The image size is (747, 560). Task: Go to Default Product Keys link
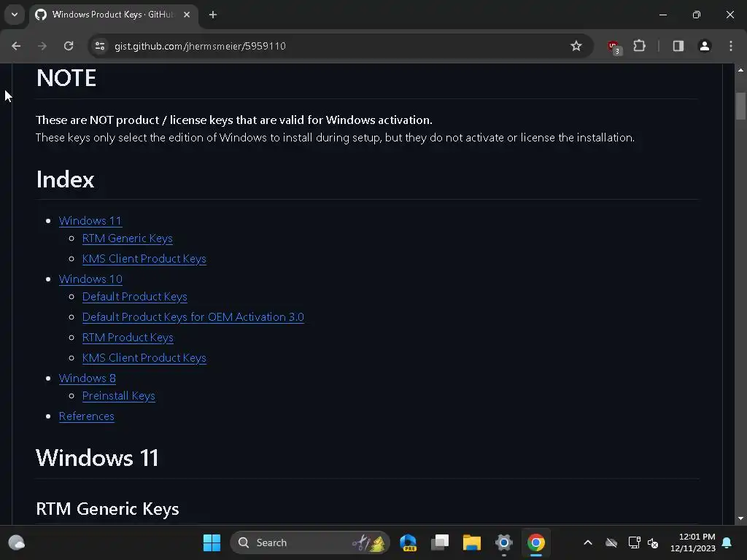[134, 297]
